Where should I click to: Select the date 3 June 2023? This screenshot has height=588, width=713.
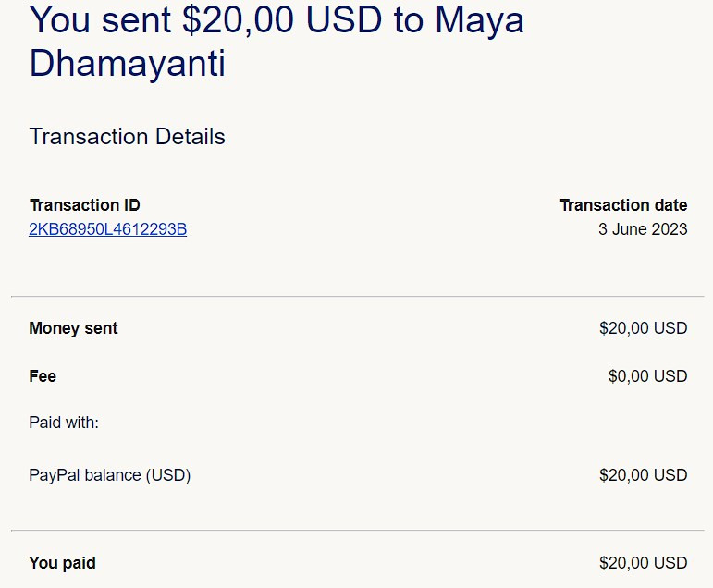point(643,228)
